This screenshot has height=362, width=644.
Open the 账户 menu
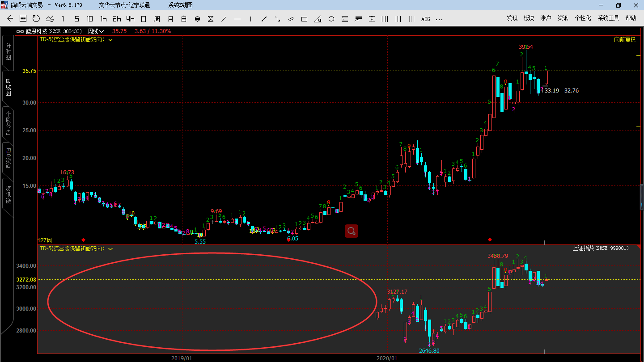coord(546,18)
